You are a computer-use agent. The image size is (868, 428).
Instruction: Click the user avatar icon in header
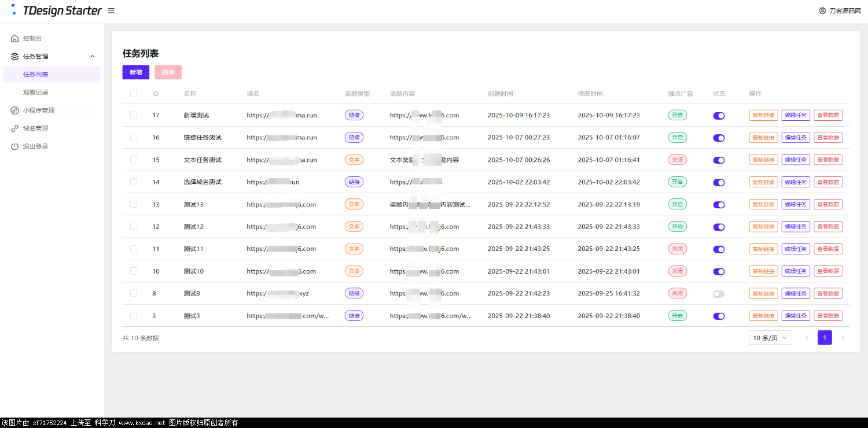tap(822, 10)
